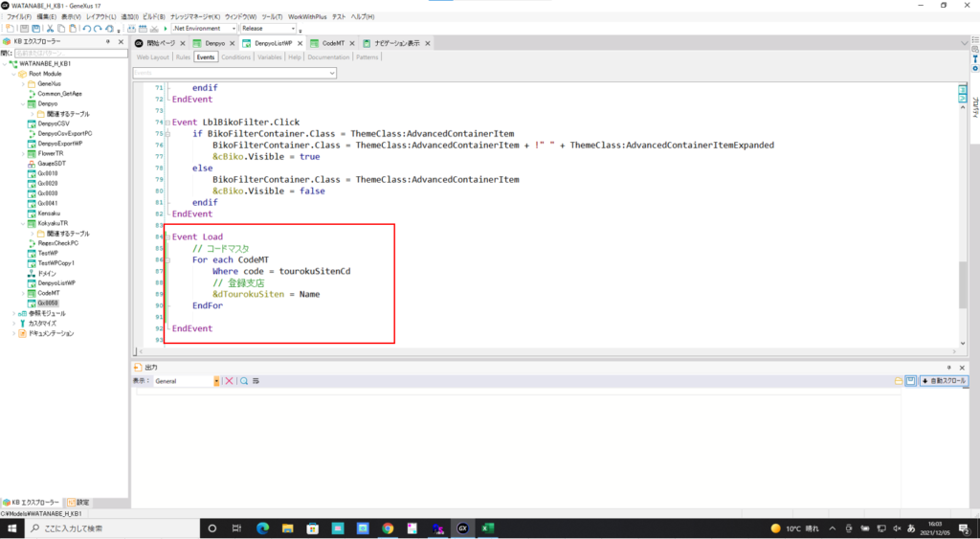Expand the GeneXus folder node
980x539 pixels.
click(x=23, y=84)
